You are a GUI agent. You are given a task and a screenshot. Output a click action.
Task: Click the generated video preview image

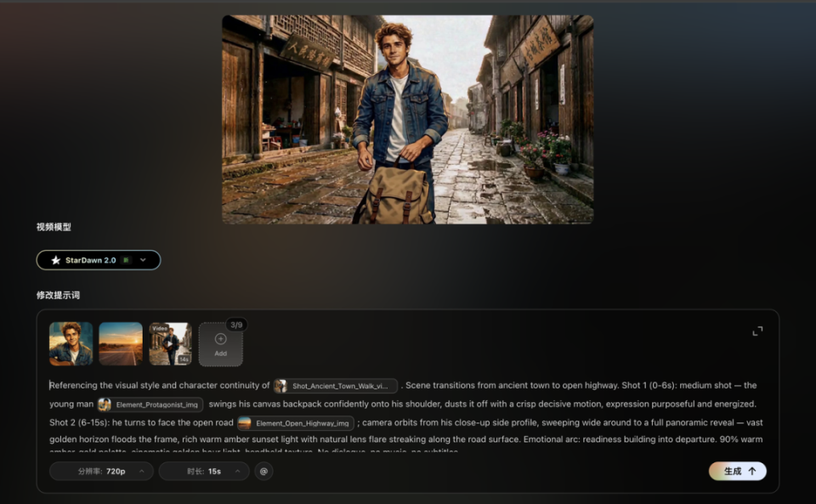click(407, 120)
